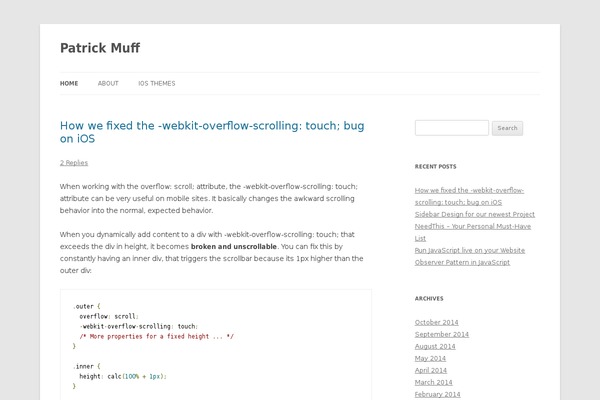Open Run JavaScript live on your Website

(470, 250)
